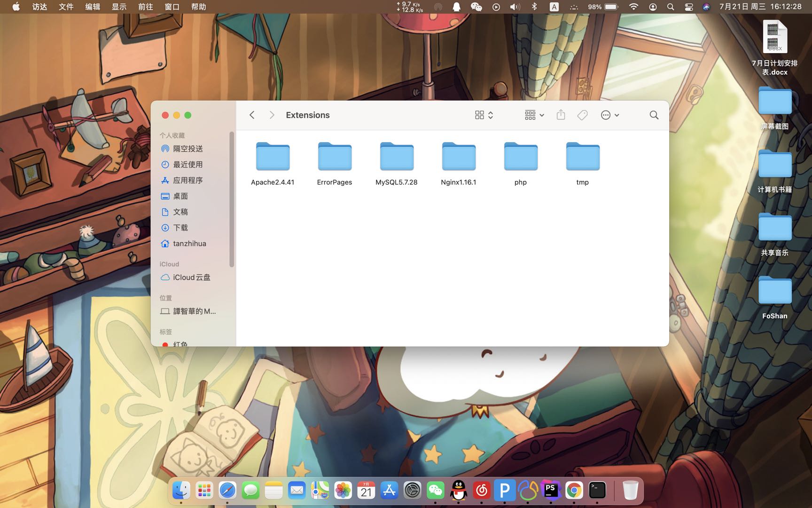812x508 pixels.
Task: Open Photos from the Dock
Action: coord(343,491)
